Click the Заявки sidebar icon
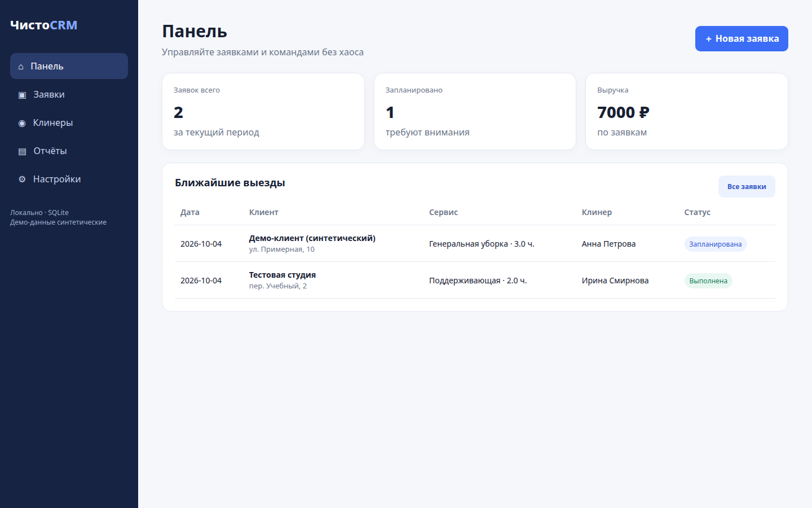The width and height of the screenshot is (812, 508). [22, 95]
